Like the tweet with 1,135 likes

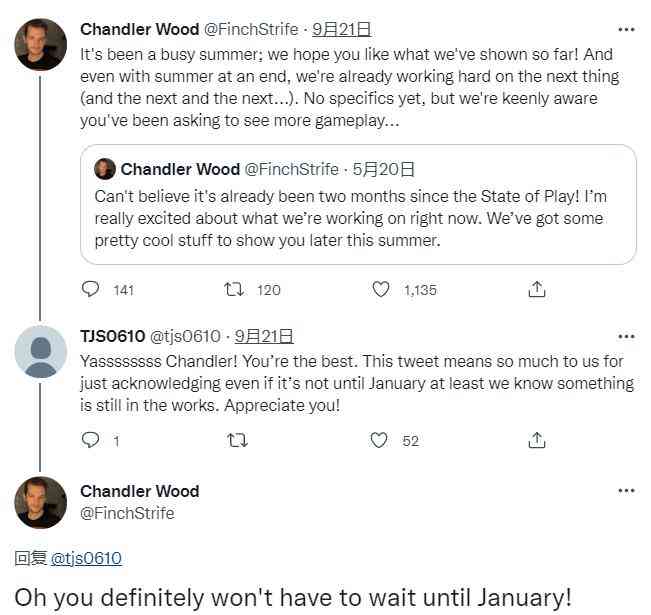click(x=380, y=289)
